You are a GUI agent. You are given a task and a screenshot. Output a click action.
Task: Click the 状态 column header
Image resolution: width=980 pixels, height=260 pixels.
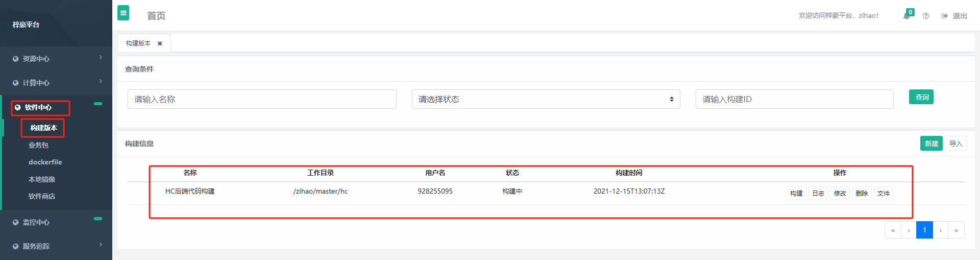point(512,173)
